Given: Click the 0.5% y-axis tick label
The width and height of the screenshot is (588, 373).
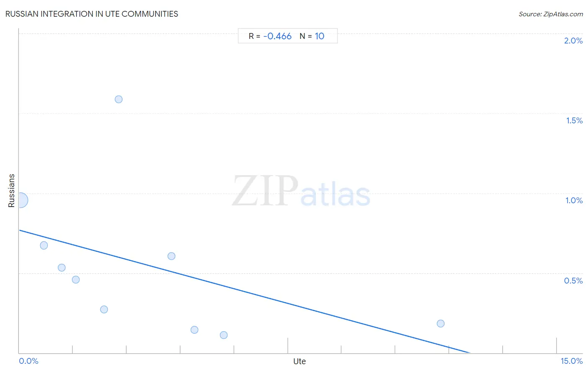Looking at the screenshot, I should pyautogui.click(x=573, y=281).
